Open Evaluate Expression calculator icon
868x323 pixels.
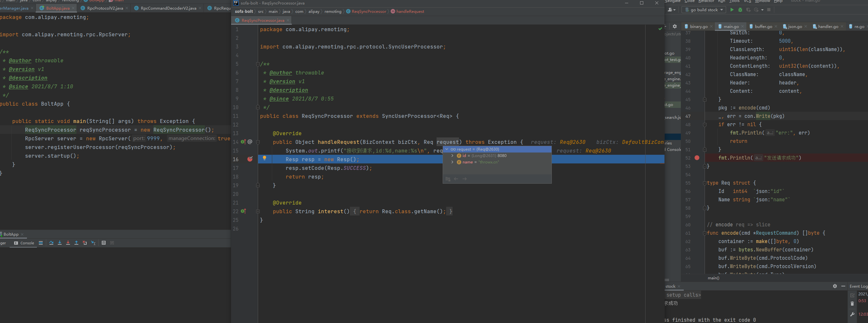[103, 243]
